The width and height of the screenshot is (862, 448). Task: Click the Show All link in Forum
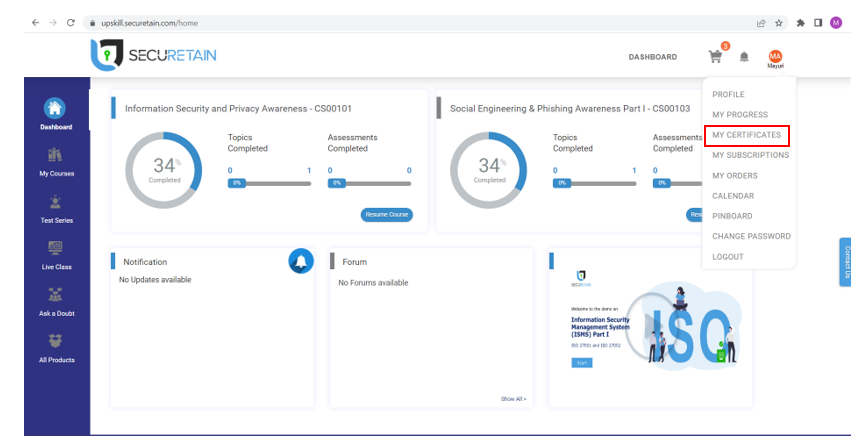click(513, 399)
